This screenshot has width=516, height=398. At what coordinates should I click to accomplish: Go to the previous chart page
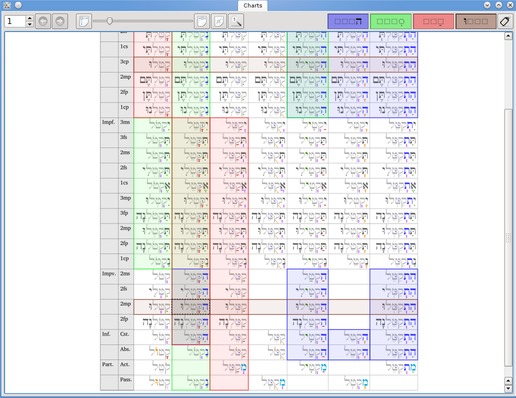click(x=43, y=21)
